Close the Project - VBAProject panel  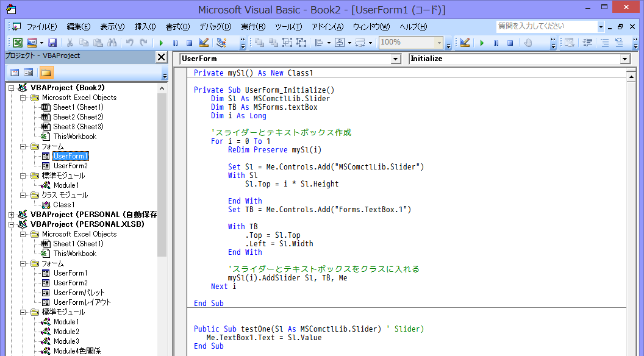point(162,57)
